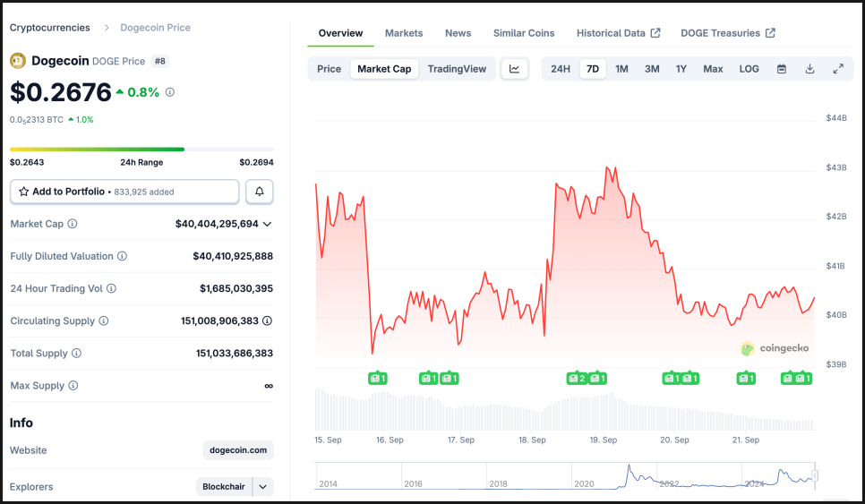The width and height of the screenshot is (865, 504).
Task: Set chart range to Max
Action: tap(713, 69)
